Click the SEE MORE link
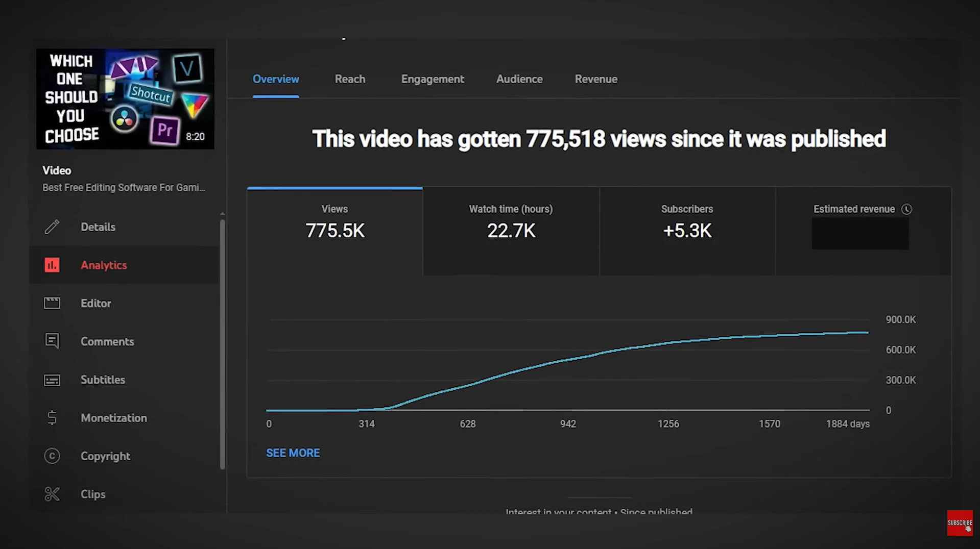The height and width of the screenshot is (549, 980). coord(293,453)
